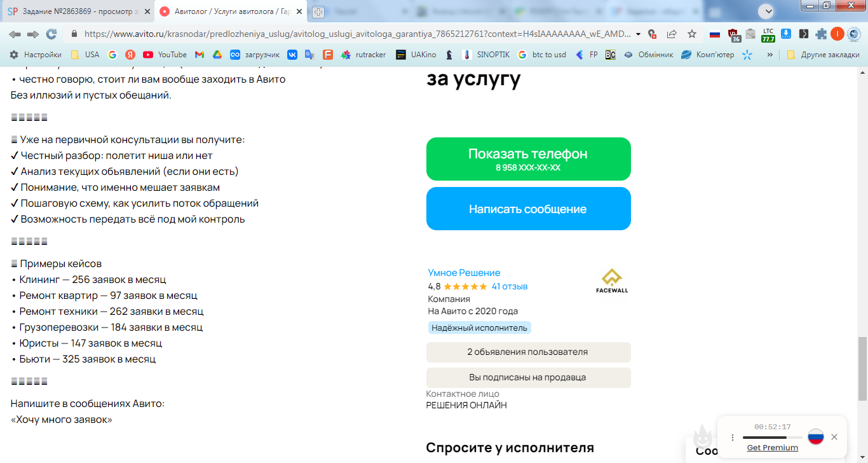The image size is (868, 463).
Task: Click the widget timer progress bar
Action: (x=772, y=438)
